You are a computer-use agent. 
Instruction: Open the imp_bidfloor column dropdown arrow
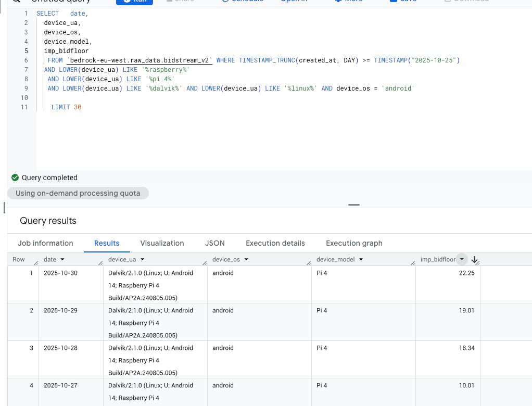coord(462,259)
